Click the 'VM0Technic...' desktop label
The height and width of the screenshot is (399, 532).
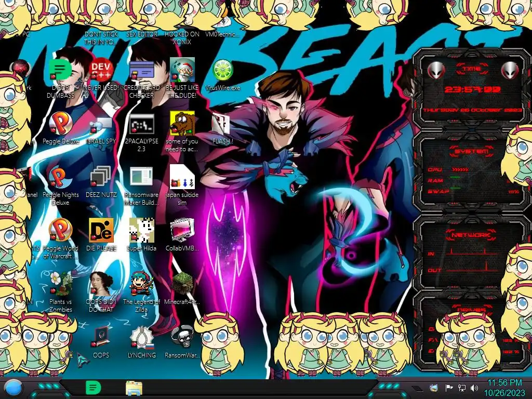(222, 34)
